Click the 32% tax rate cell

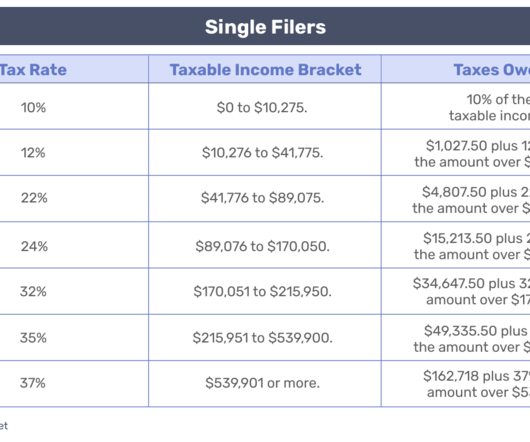[74, 291]
